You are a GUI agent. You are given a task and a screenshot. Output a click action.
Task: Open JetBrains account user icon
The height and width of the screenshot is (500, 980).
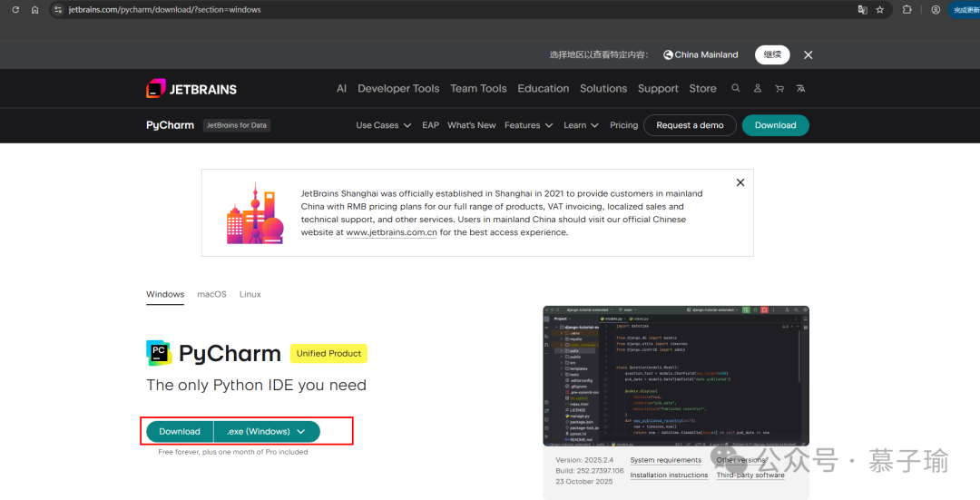[758, 88]
